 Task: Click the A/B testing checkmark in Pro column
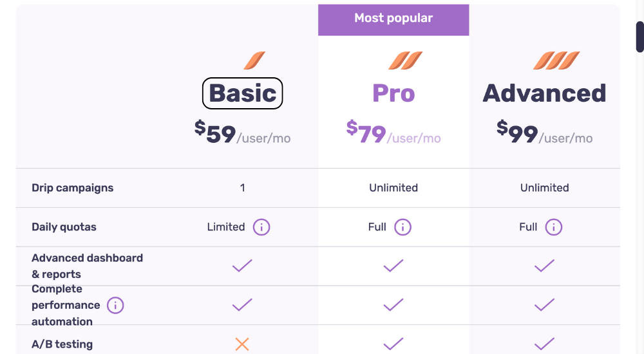click(393, 344)
